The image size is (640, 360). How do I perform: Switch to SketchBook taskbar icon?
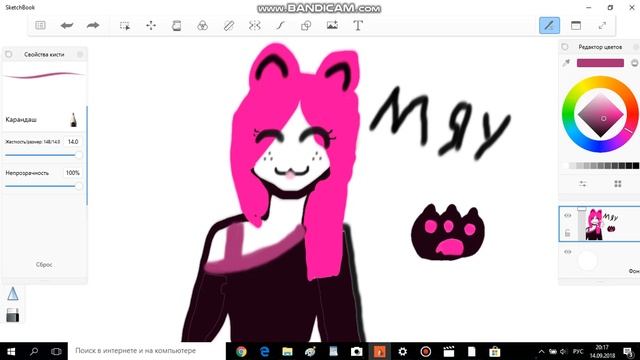tap(380, 351)
